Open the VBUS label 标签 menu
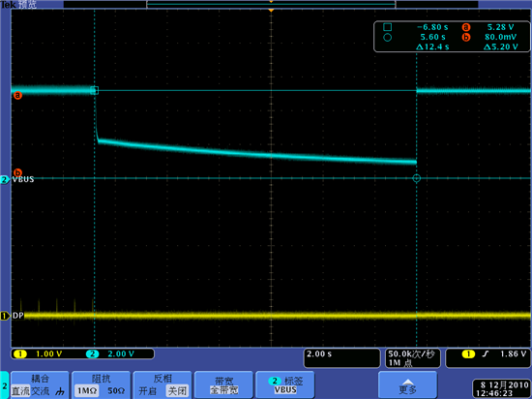This screenshot has width=532, height=399. click(285, 385)
